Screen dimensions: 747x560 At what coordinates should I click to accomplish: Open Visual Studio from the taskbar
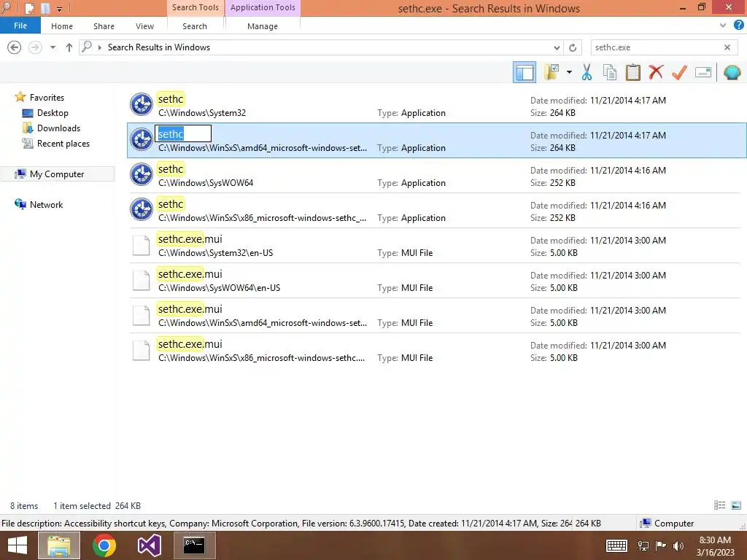(149, 545)
